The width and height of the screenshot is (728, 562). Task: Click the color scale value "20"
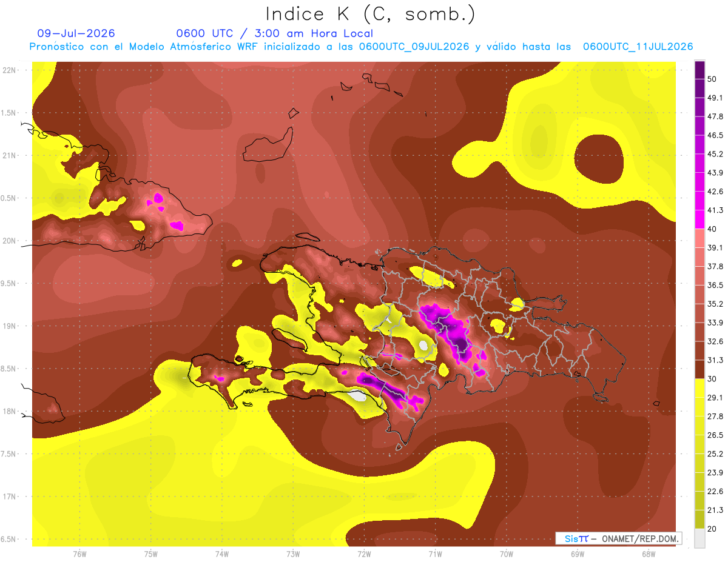pos(713,529)
